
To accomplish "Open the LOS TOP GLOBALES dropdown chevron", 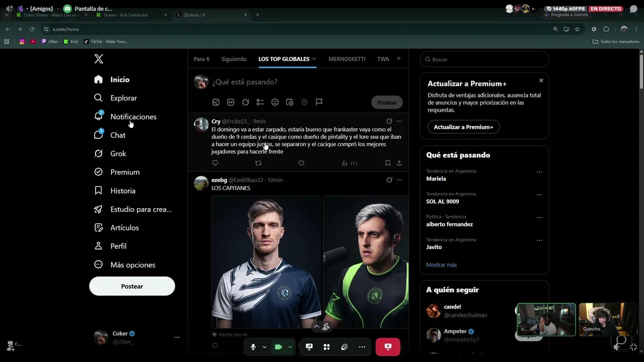I will (x=314, y=59).
